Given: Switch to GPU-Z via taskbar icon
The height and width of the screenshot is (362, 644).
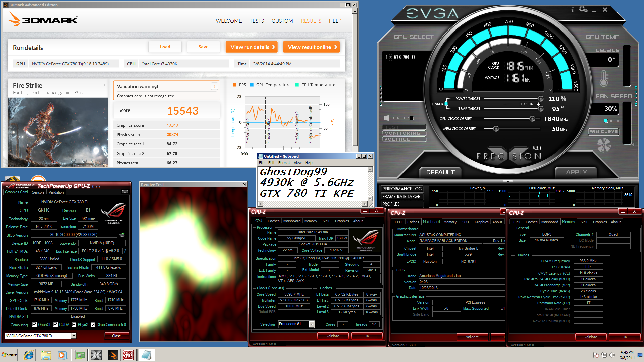Looking at the screenshot, I should point(80,355).
